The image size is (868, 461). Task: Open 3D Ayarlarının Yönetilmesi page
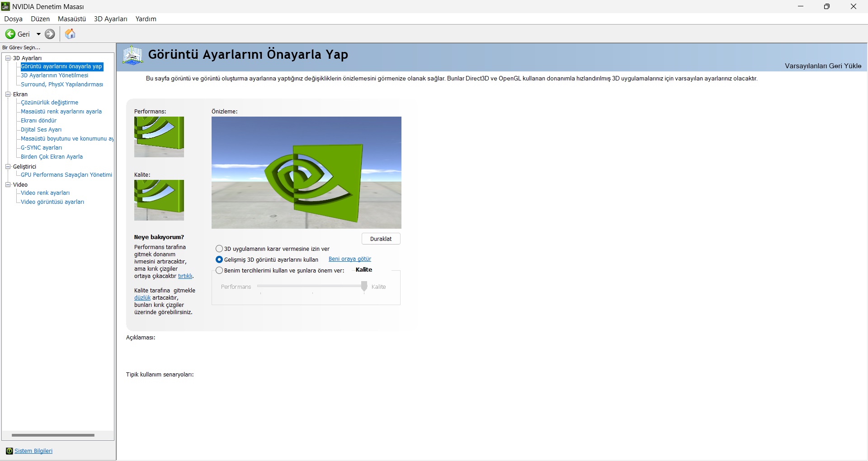54,75
